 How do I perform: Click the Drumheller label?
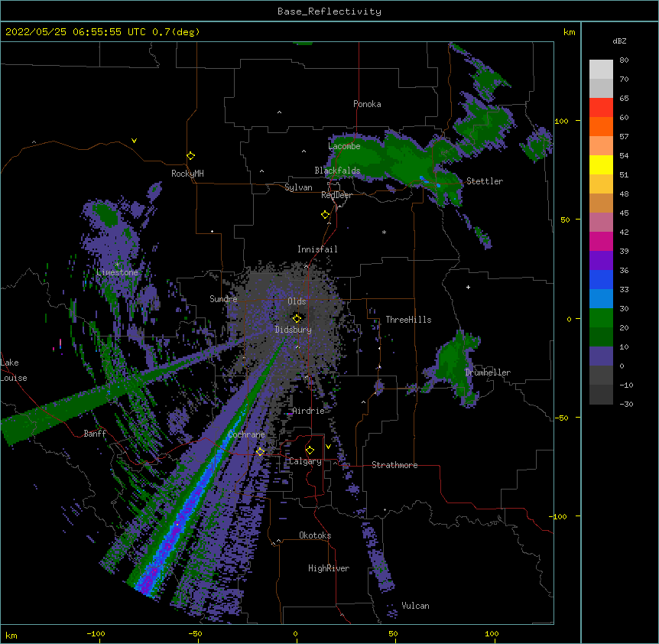(488, 372)
